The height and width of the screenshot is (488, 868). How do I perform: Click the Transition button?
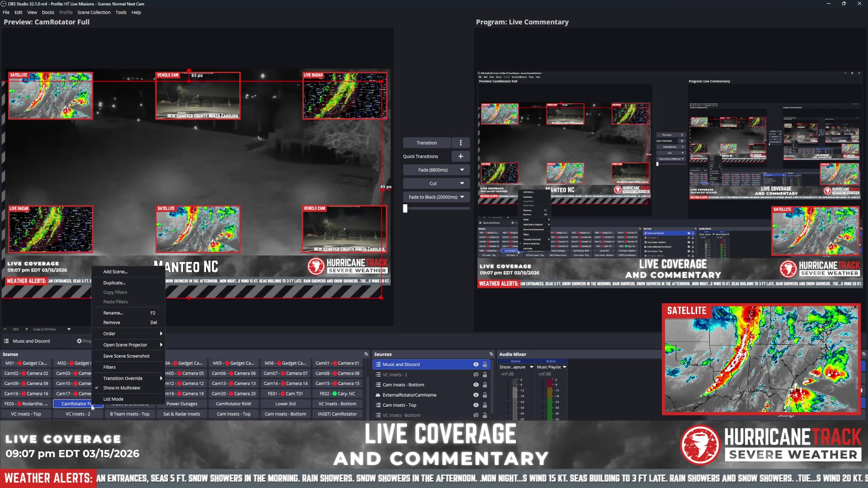427,143
